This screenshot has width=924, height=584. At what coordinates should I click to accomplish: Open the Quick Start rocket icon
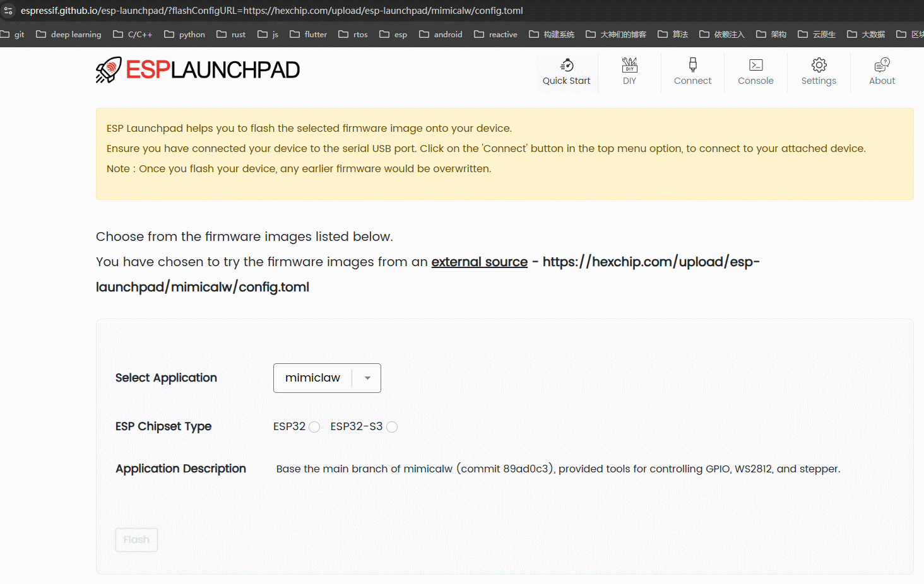567,65
